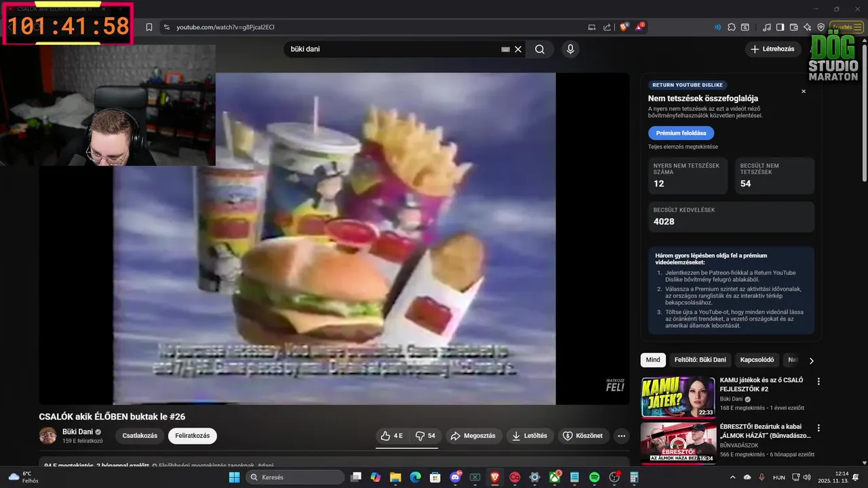Screen dimensions: 868x488
Task: Click the NYERS NEM TETSZÉSEK SZÁMA card
Action: [x=688, y=176]
